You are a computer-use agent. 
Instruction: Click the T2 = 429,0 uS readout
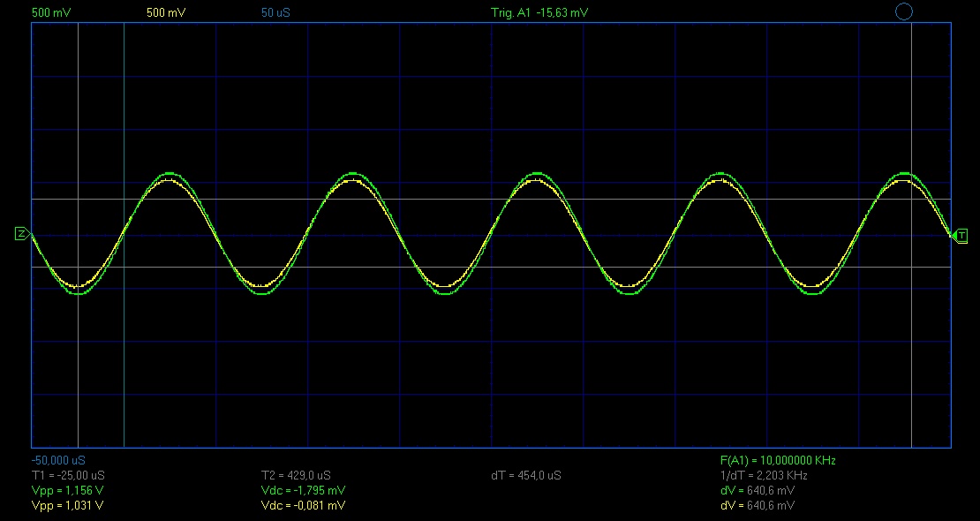click(297, 475)
